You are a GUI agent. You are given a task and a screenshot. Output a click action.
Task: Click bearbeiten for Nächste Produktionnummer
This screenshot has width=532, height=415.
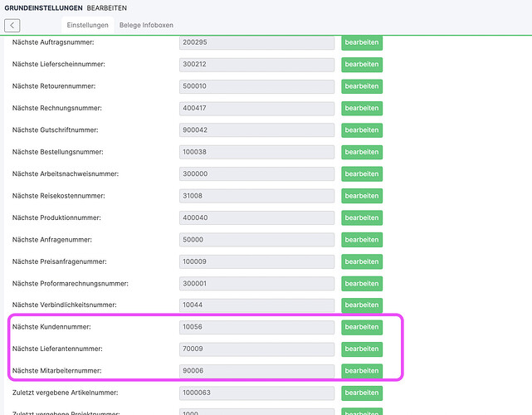tap(362, 217)
